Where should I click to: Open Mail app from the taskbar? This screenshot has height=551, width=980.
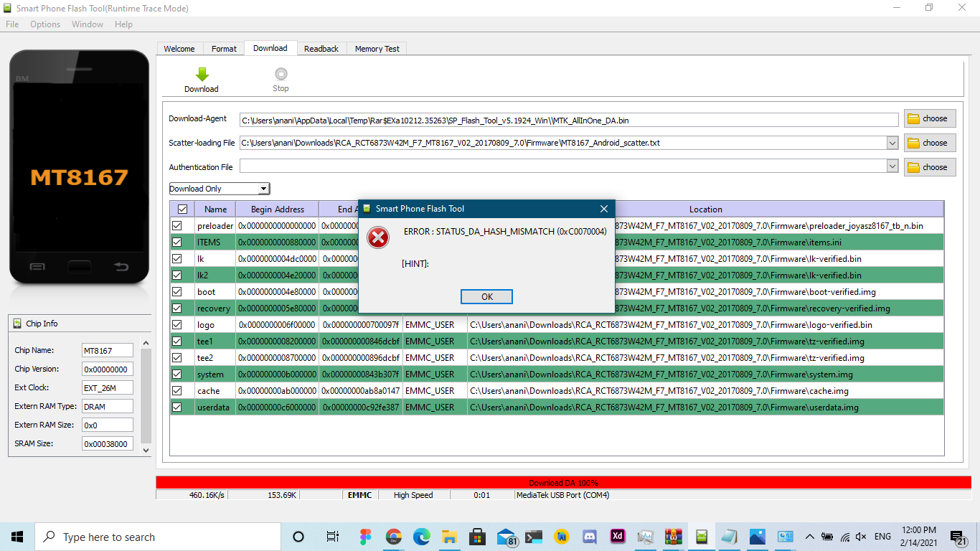[x=506, y=537]
